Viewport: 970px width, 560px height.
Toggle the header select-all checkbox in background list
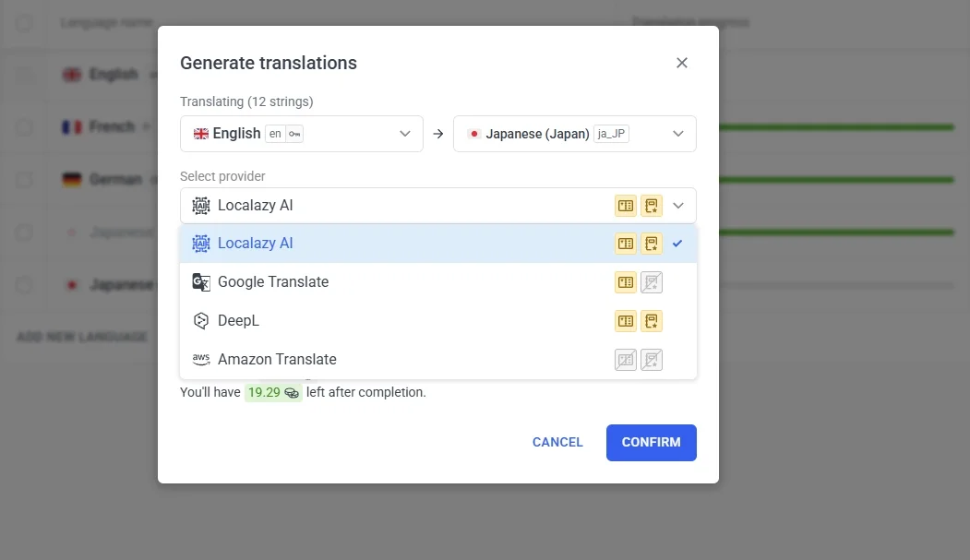[x=24, y=23]
